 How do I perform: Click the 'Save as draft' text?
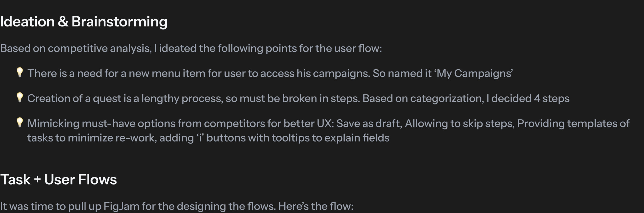(x=368, y=124)
